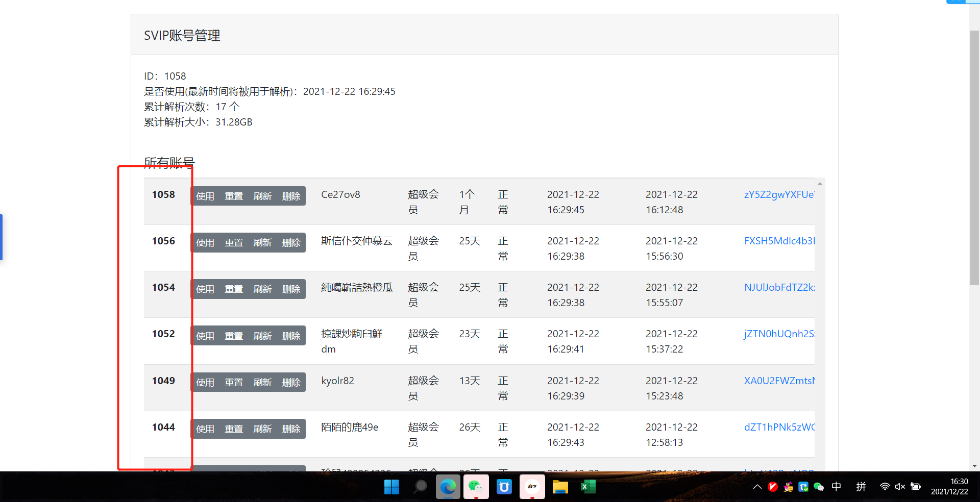Click 删除 for account 1056
The width and height of the screenshot is (980, 502).
291,242
